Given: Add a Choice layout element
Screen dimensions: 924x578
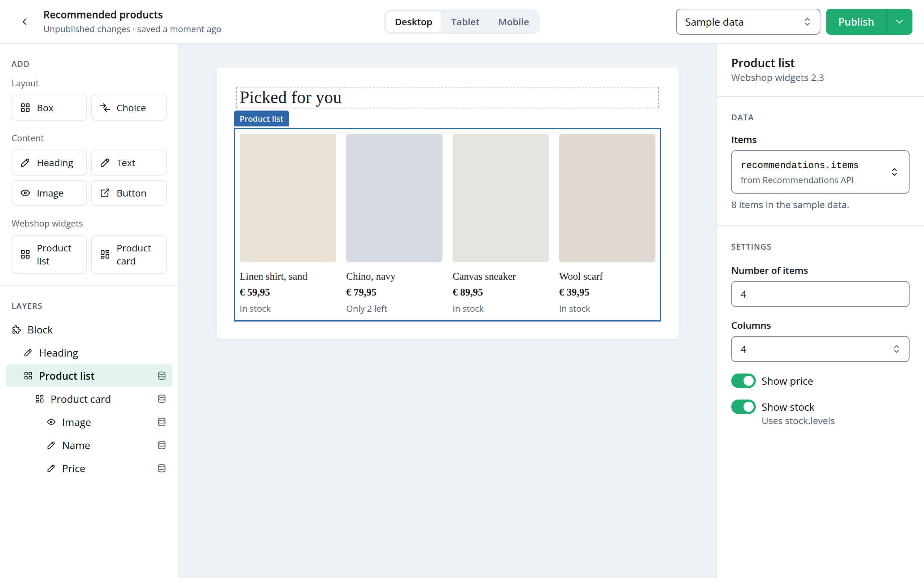Looking at the screenshot, I should (x=129, y=108).
